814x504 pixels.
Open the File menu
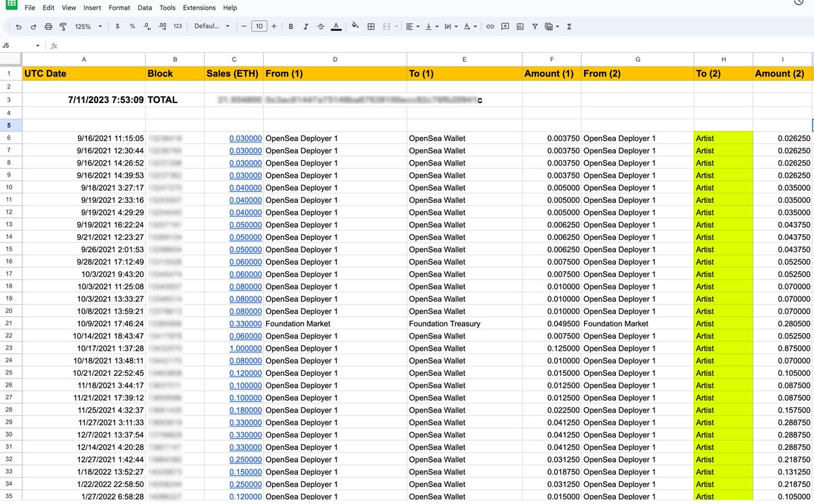pos(29,7)
